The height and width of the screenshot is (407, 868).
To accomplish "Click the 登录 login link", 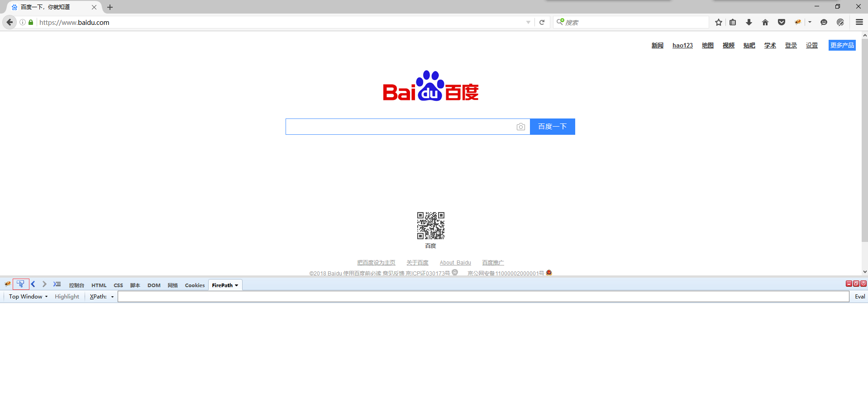I will pyautogui.click(x=791, y=46).
